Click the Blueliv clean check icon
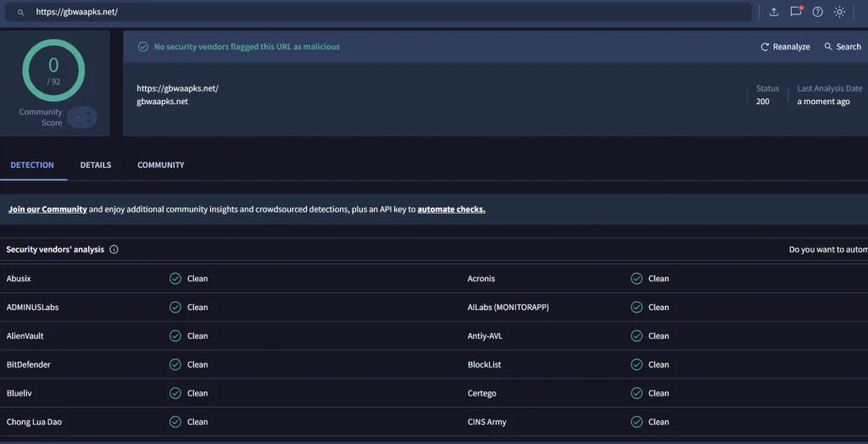This screenshot has height=444, width=868. 175,393
